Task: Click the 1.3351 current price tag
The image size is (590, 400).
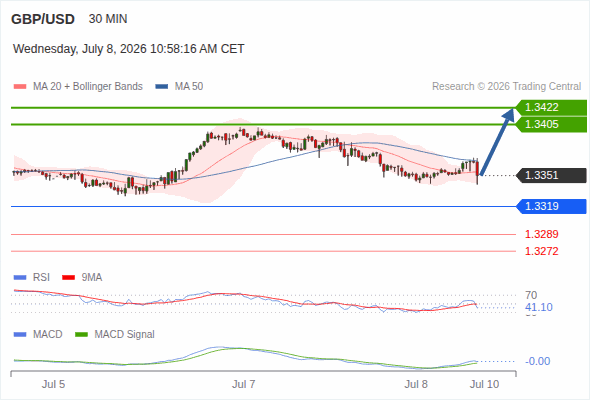Action: point(551,175)
